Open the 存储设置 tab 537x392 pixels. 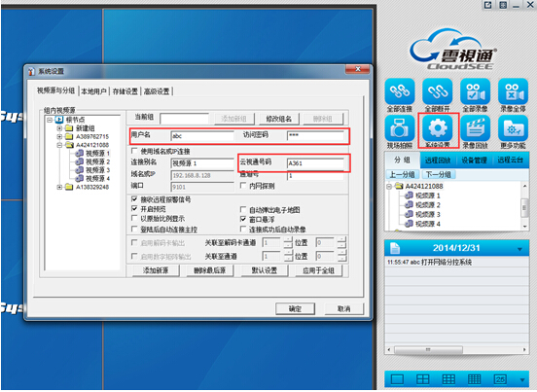pos(125,91)
